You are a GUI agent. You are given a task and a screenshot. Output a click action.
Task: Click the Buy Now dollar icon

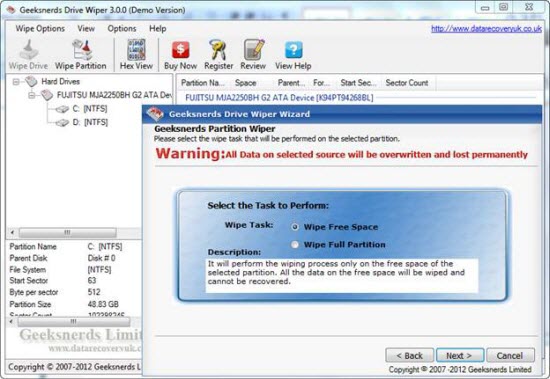coord(181,50)
